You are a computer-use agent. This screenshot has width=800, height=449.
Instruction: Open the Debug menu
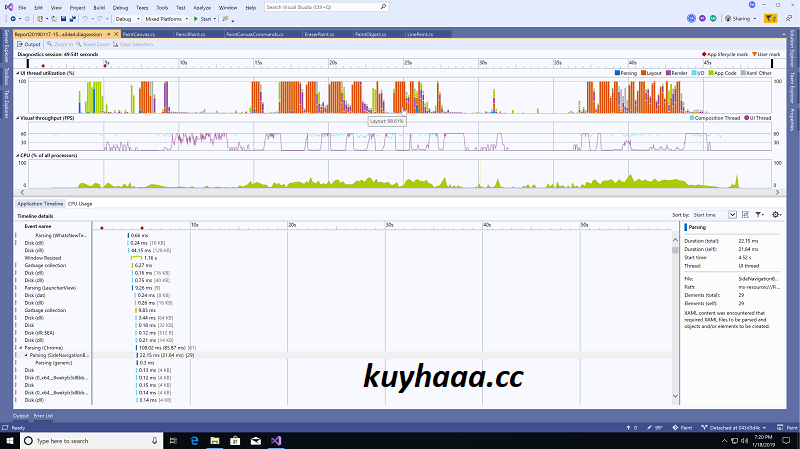[x=120, y=8]
